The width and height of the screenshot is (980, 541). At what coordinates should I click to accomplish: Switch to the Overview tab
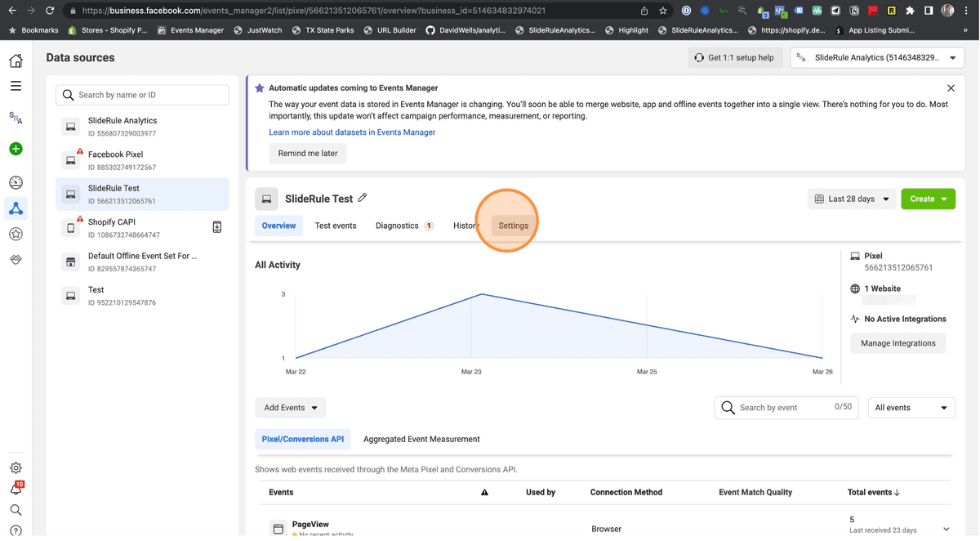[x=278, y=226]
